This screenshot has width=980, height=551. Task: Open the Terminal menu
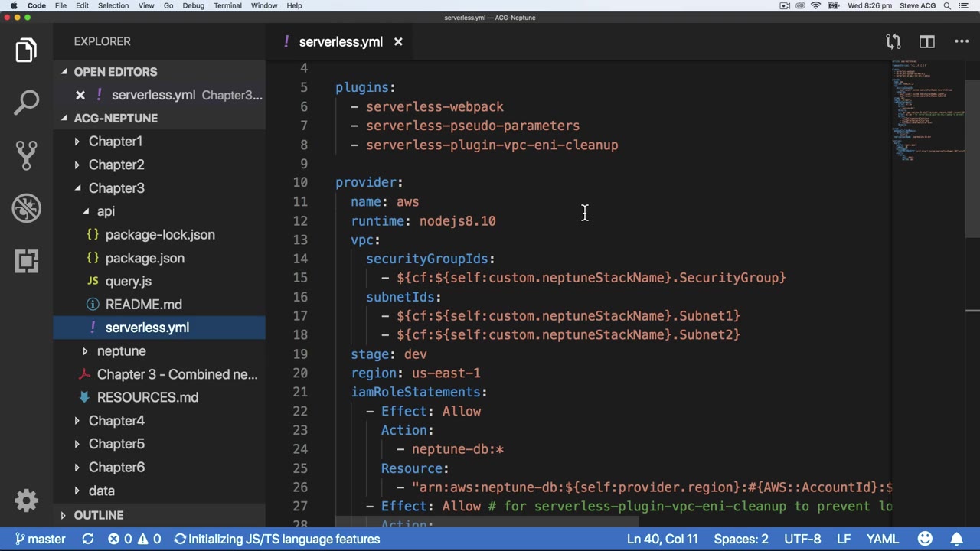[x=227, y=5]
